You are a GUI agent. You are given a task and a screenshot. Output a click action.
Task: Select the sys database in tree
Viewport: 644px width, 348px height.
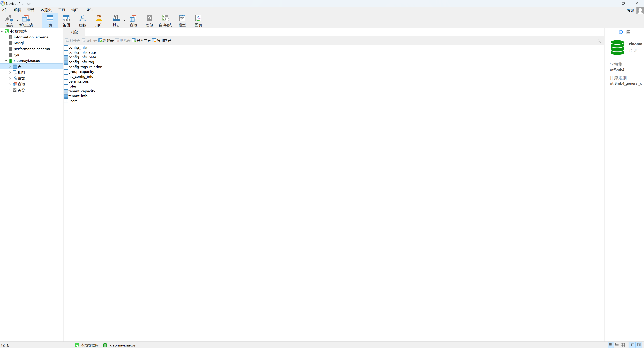16,55
